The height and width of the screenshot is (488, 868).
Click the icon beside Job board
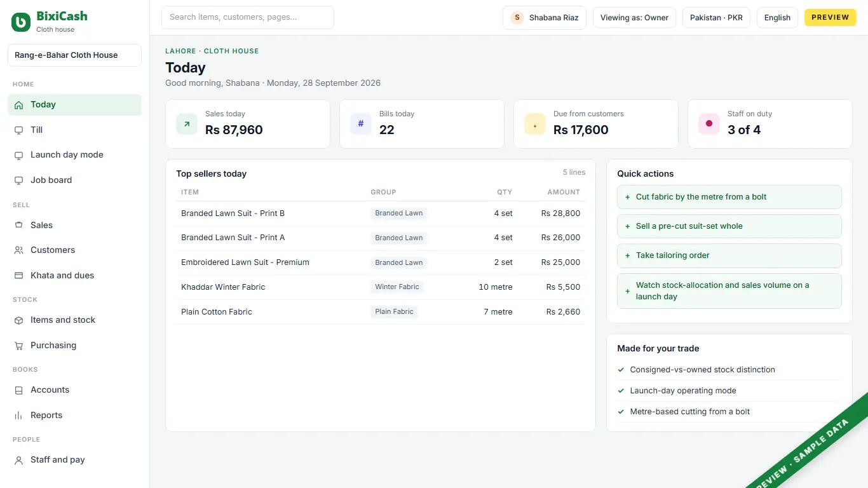tap(18, 180)
